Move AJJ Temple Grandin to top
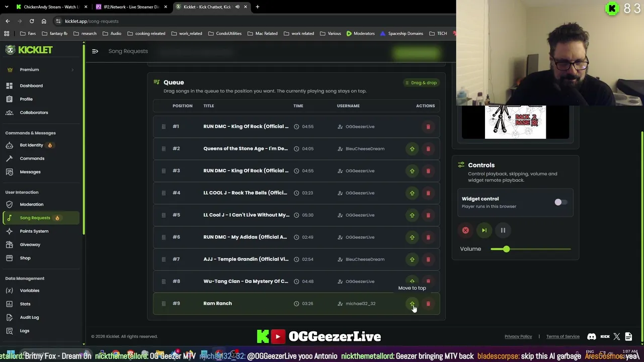 412,259
